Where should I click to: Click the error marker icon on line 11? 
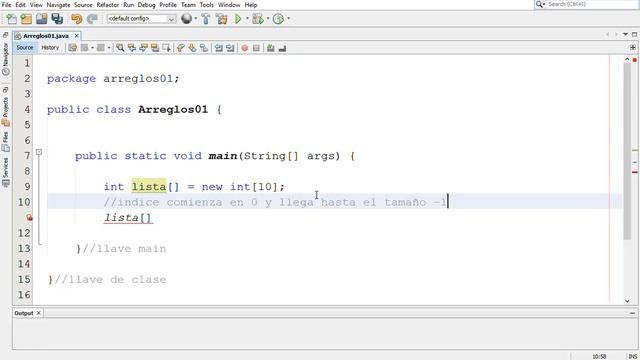[x=29, y=218]
